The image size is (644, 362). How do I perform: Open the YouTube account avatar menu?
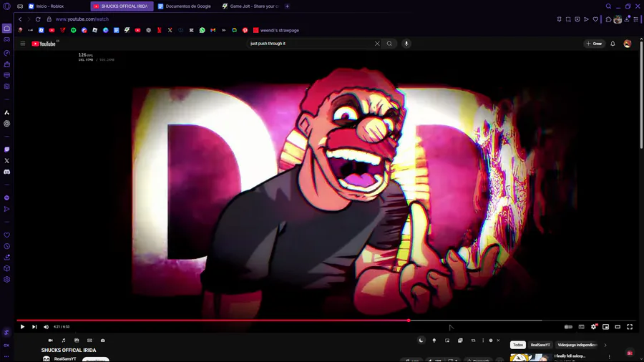(x=627, y=44)
